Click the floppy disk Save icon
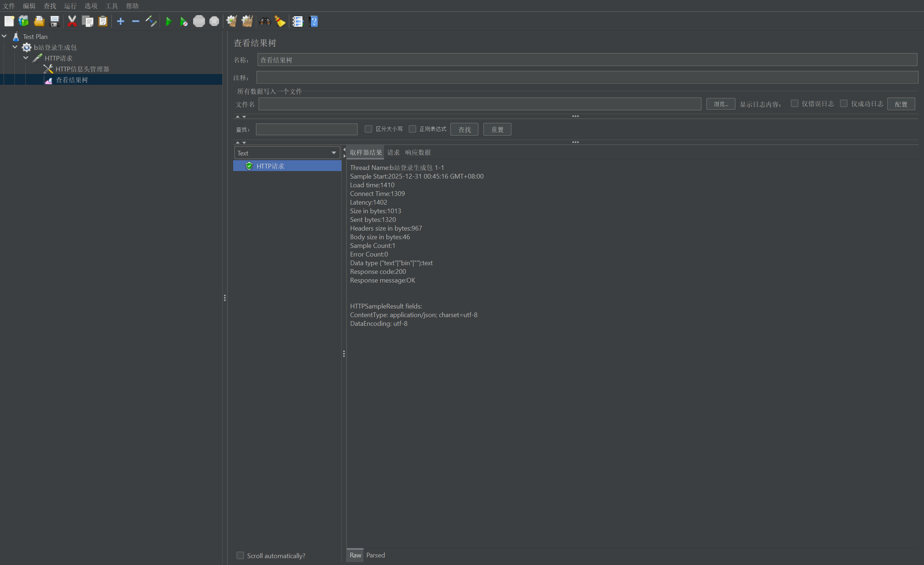This screenshot has width=924, height=565. (x=55, y=21)
